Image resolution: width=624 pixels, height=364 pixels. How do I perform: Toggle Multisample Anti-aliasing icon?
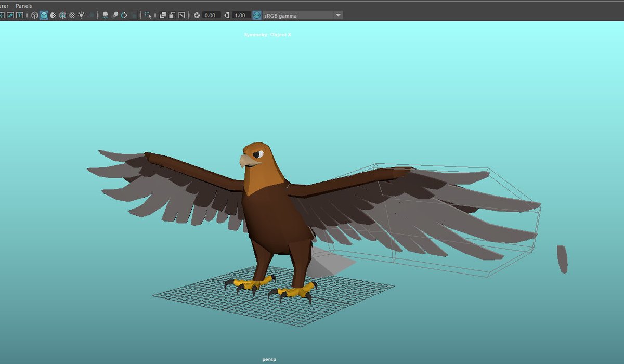tap(124, 15)
